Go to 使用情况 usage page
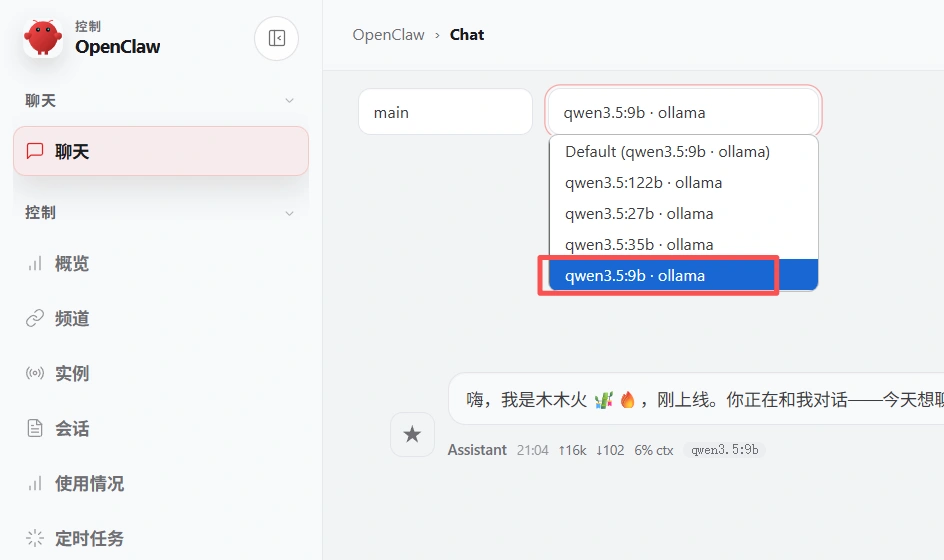This screenshot has height=560, width=944. (161, 483)
